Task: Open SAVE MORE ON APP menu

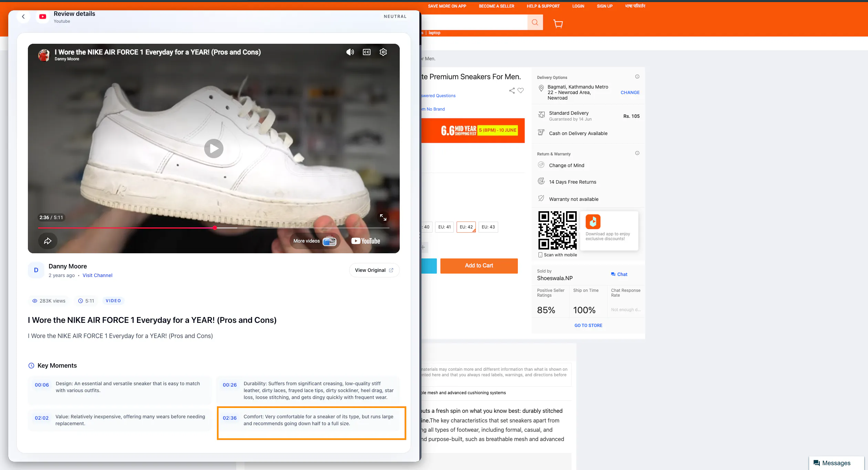Action: [447, 6]
